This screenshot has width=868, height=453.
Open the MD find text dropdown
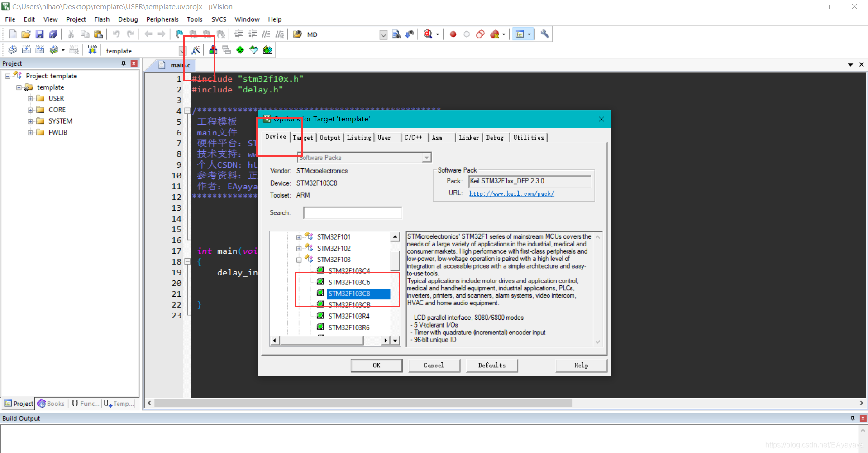click(383, 35)
